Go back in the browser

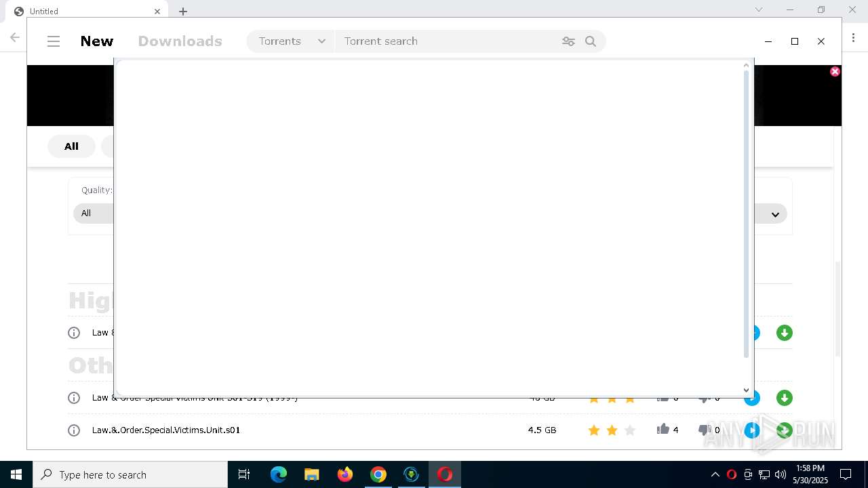coord(15,37)
